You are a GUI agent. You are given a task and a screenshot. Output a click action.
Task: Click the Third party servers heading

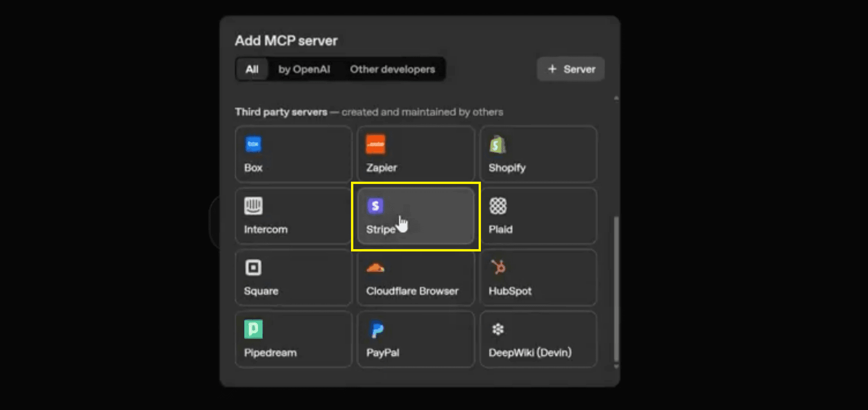(x=281, y=112)
